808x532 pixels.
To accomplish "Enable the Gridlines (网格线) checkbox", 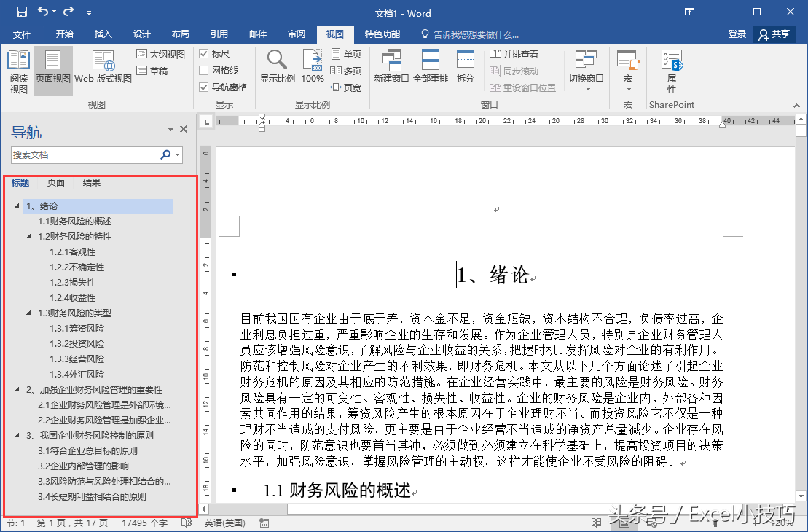I will click(205, 71).
